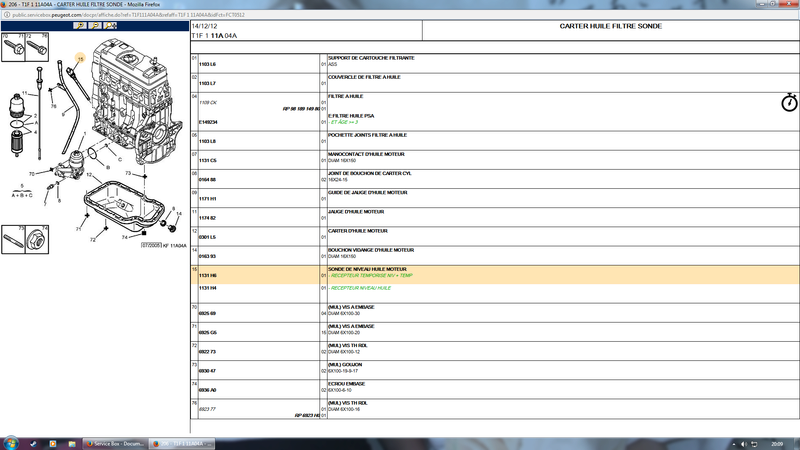The height and width of the screenshot is (450, 800).
Task: Zoom in on the parts diagram
Action: (80, 26)
